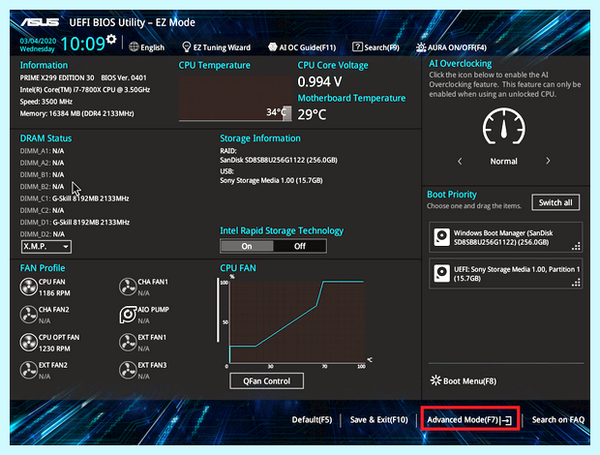This screenshot has height=455, width=600.
Task: Click the AIO PUMP icon
Action: [128, 315]
